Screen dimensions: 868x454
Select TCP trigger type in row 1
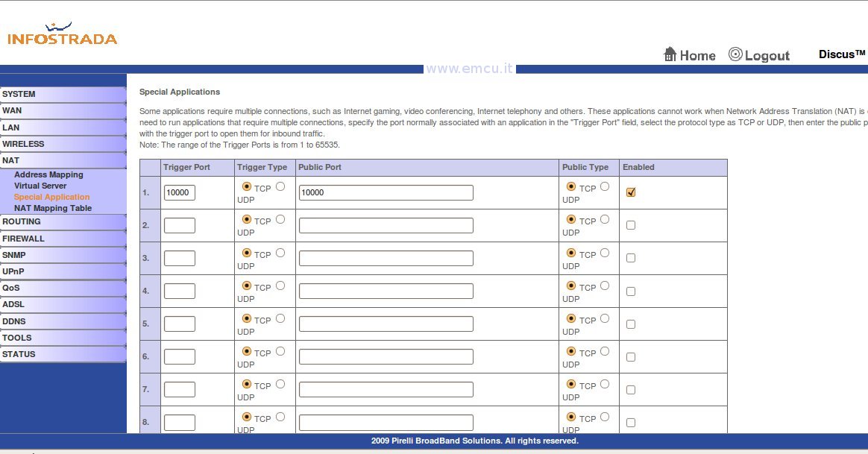click(247, 186)
